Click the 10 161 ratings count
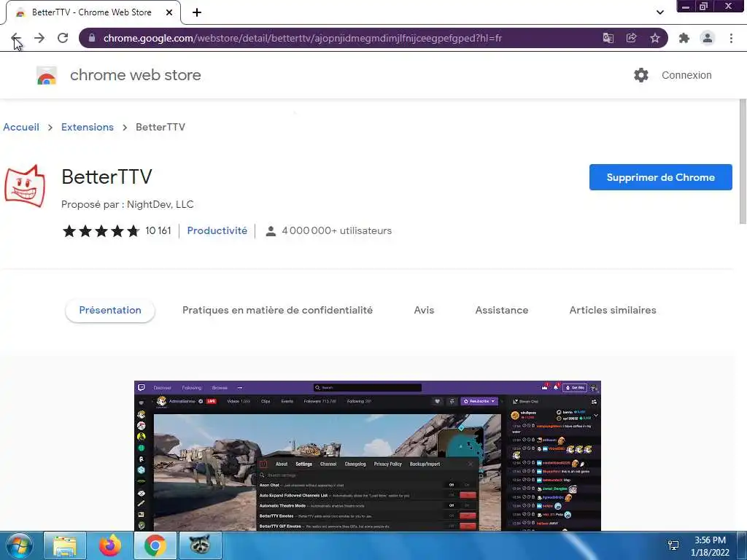 tap(158, 230)
